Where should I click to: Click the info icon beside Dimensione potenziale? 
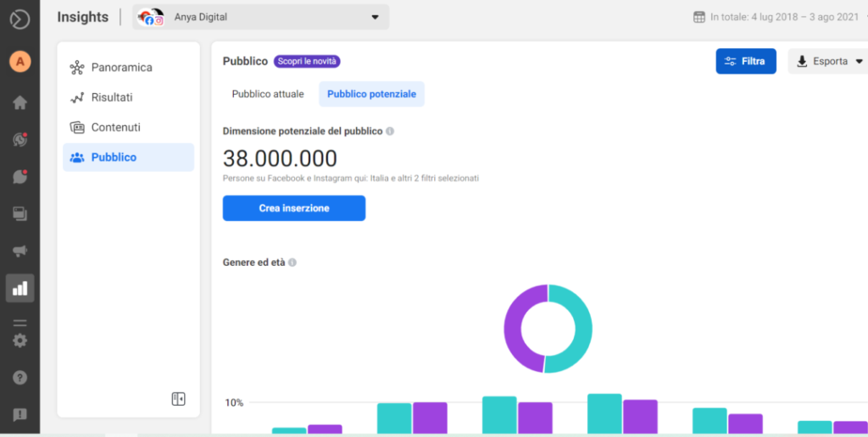pos(390,131)
